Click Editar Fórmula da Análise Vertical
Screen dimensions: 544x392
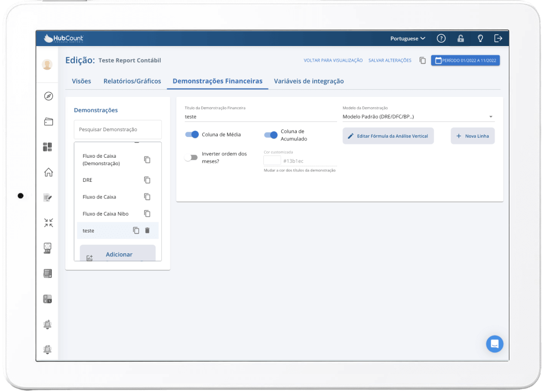click(388, 136)
